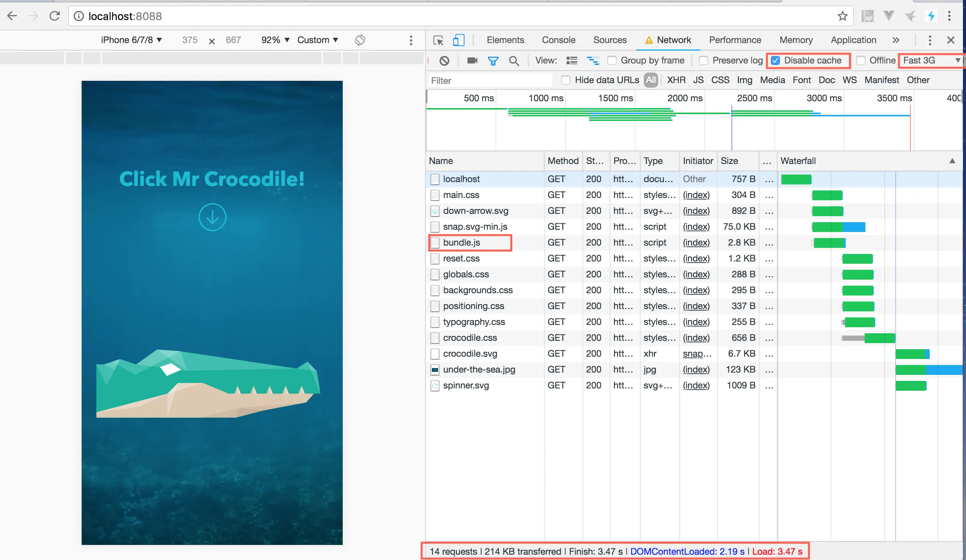Enable the Preserve log checkbox
The width and height of the screenshot is (966, 560).
704,60
